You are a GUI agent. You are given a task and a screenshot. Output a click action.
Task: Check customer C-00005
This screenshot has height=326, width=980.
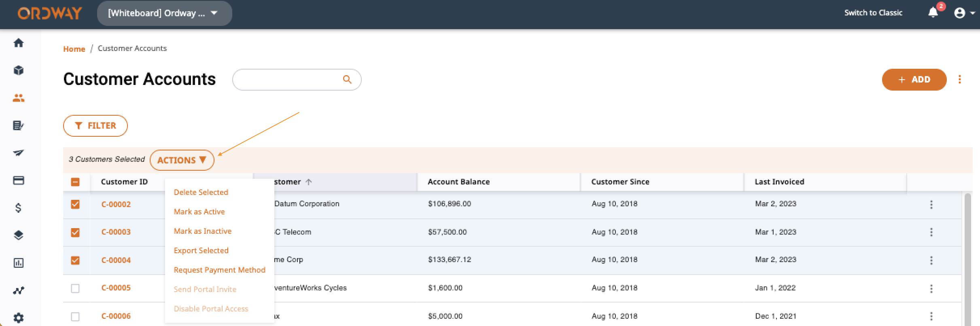point(75,288)
